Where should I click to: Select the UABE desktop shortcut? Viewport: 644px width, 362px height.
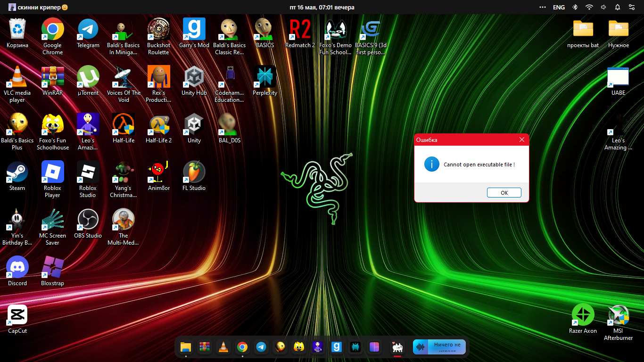[x=619, y=81]
